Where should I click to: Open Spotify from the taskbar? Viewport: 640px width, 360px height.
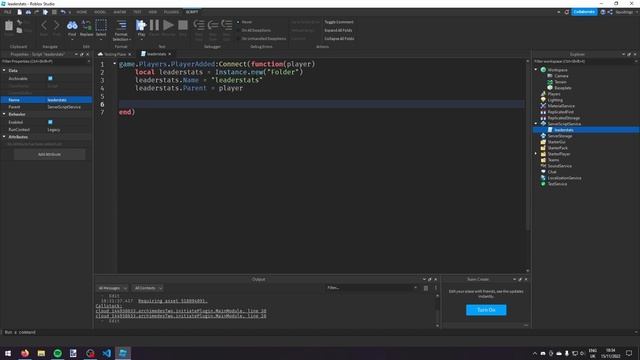tap(58, 353)
